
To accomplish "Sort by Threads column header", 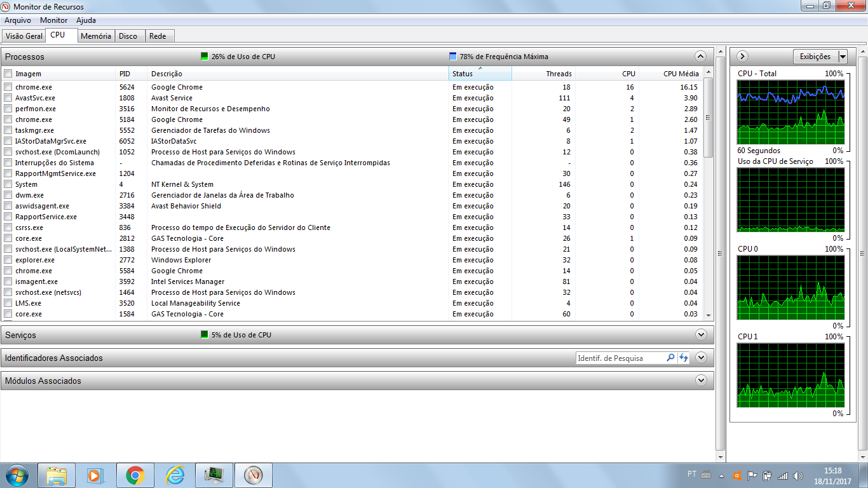I will coord(543,74).
